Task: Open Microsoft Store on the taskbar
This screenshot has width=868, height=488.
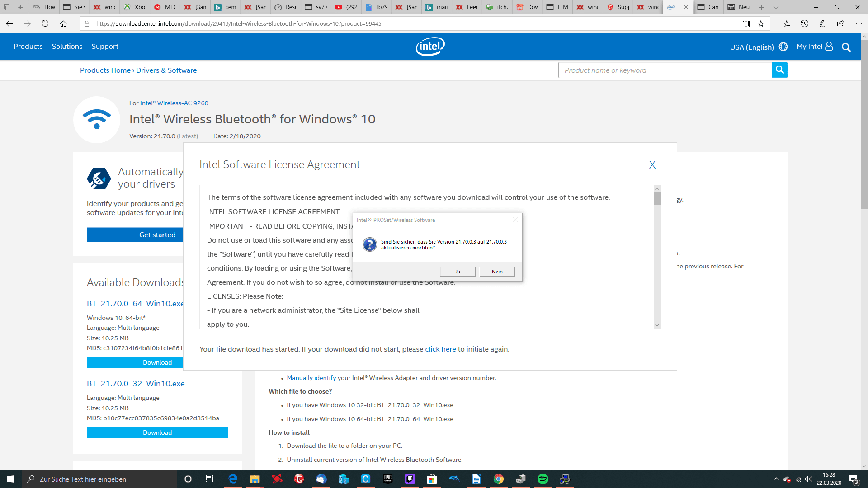Action: tap(432, 479)
